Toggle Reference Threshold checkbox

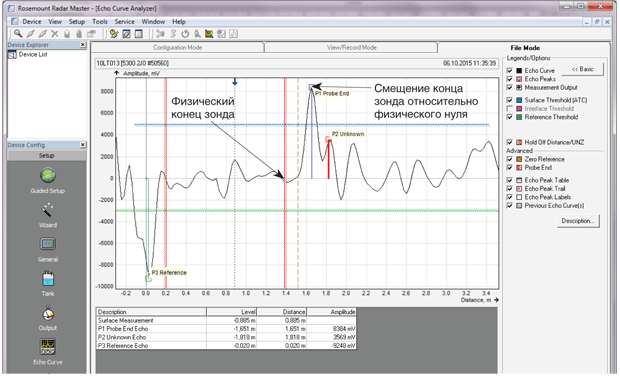510,117
